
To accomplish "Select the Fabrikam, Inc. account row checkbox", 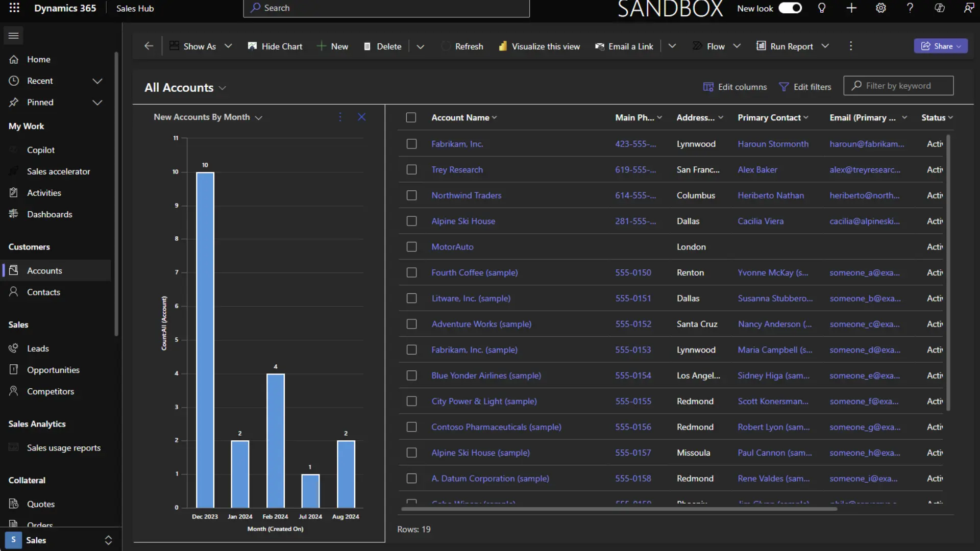I will (411, 143).
